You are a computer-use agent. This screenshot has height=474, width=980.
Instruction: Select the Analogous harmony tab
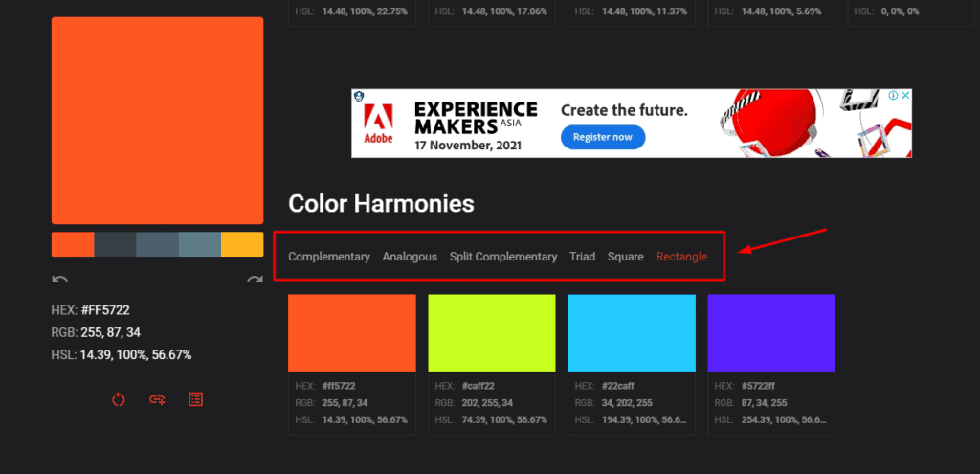pyautogui.click(x=410, y=257)
